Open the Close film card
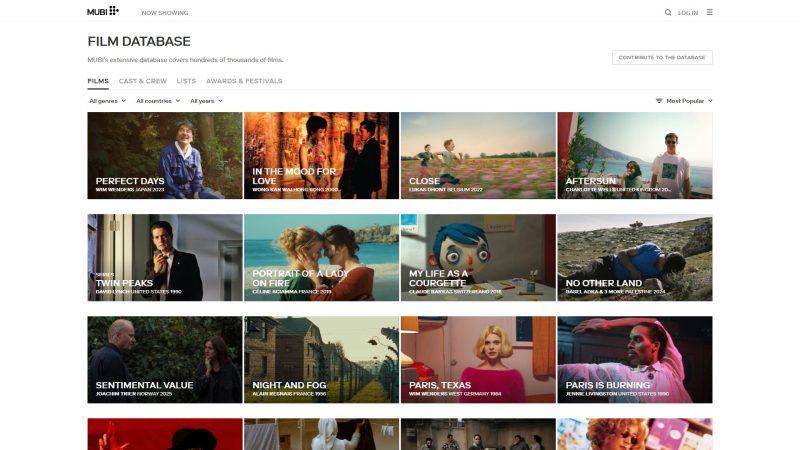The image size is (800, 450). [478, 156]
